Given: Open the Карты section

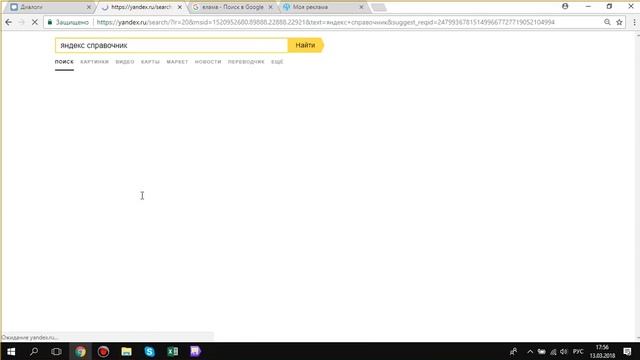Looking at the screenshot, I should (150, 62).
